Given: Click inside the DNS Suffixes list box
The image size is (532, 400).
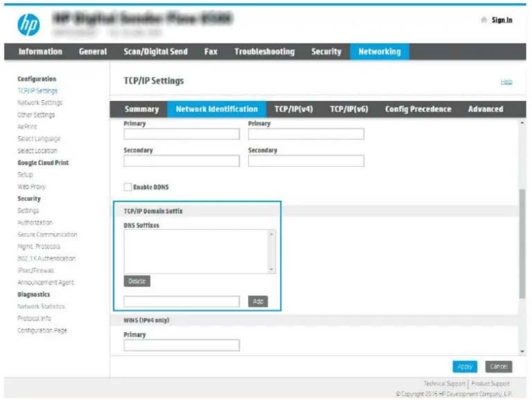Looking at the screenshot, I should click(196, 251).
